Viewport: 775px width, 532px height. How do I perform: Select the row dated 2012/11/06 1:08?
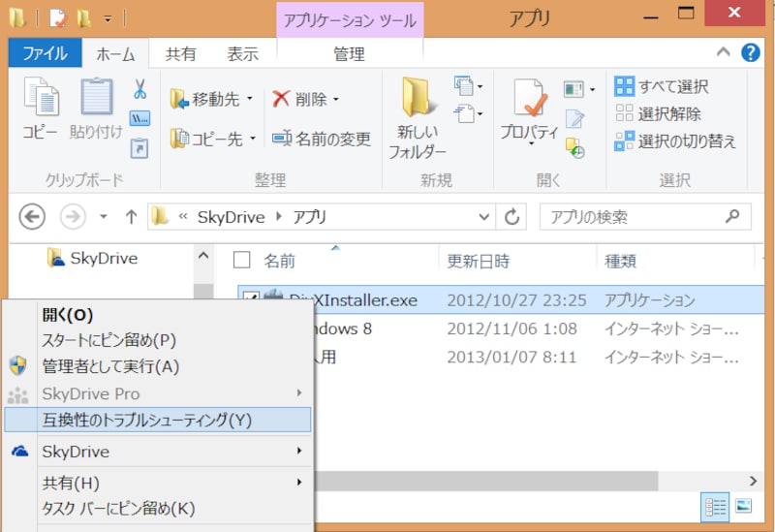501,329
